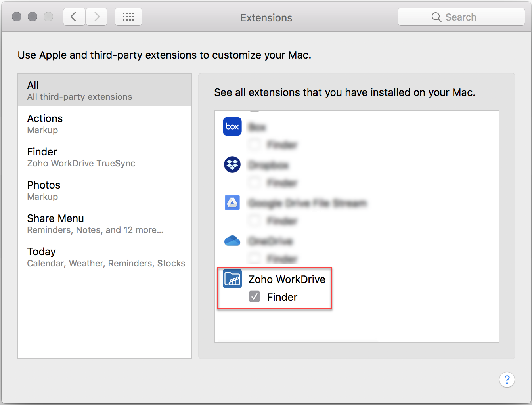This screenshot has width=532, height=405.
Task: Select the All third-party extensions category
Action: (x=105, y=90)
